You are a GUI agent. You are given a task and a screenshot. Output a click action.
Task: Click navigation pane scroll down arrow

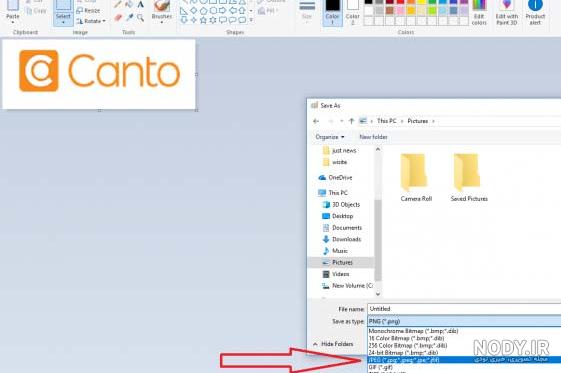(x=378, y=294)
